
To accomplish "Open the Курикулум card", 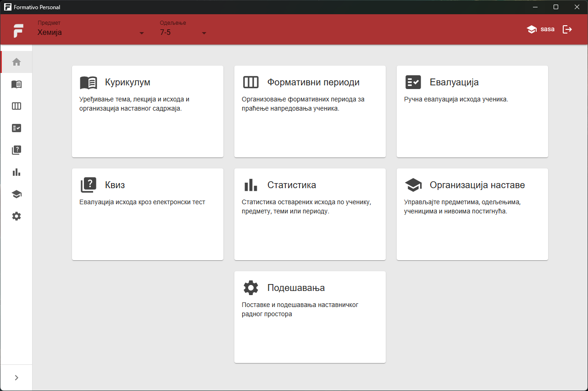I will coord(148,112).
